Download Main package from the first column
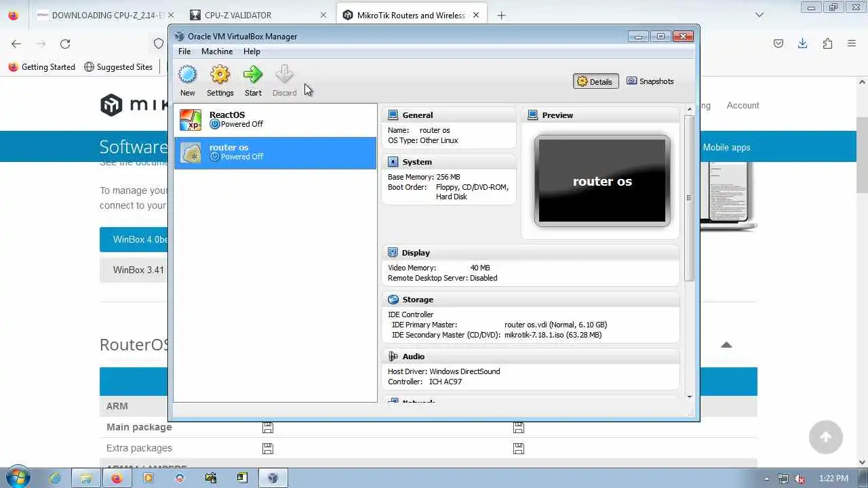Viewport: 868px width, 488px height. tap(268, 428)
